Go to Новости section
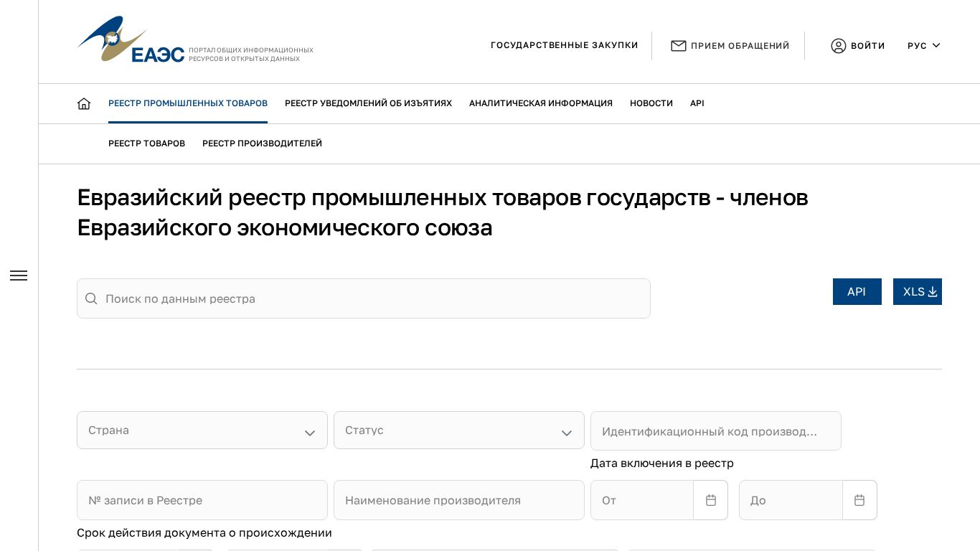This screenshot has height=551, width=980. click(x=651, y=103)
